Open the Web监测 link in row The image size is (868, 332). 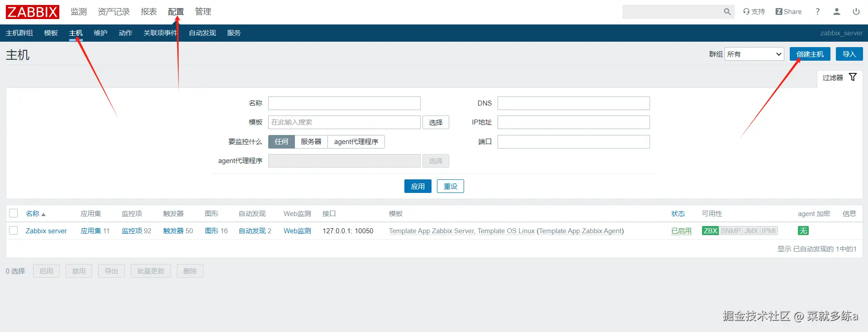(297, 231)
